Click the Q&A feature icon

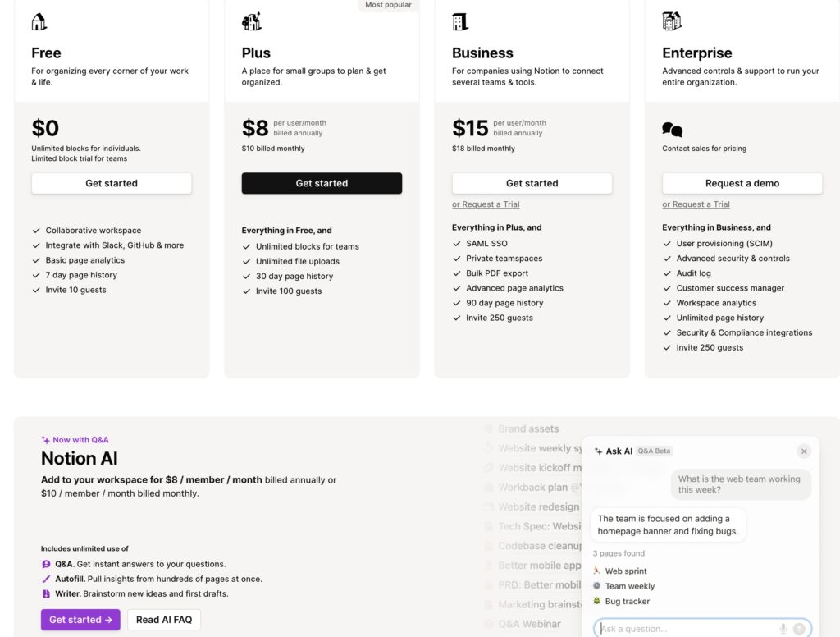[46, 564]
